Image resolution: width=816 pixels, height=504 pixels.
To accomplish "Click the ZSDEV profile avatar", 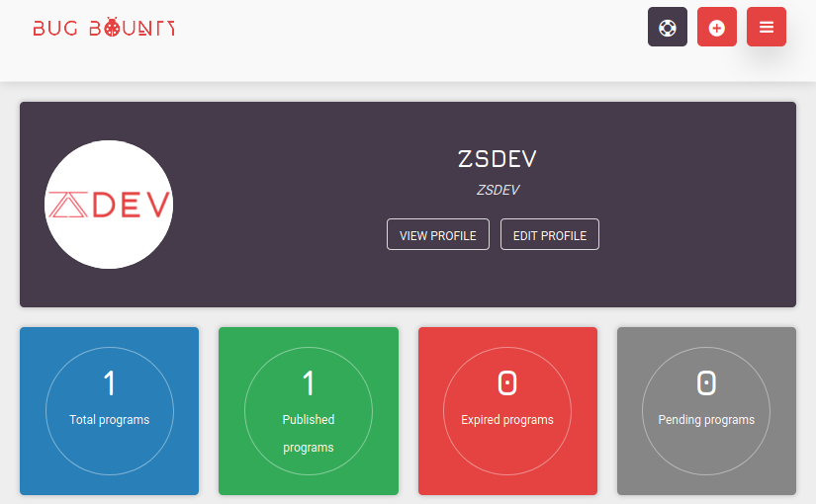I will tap(109, 205).
